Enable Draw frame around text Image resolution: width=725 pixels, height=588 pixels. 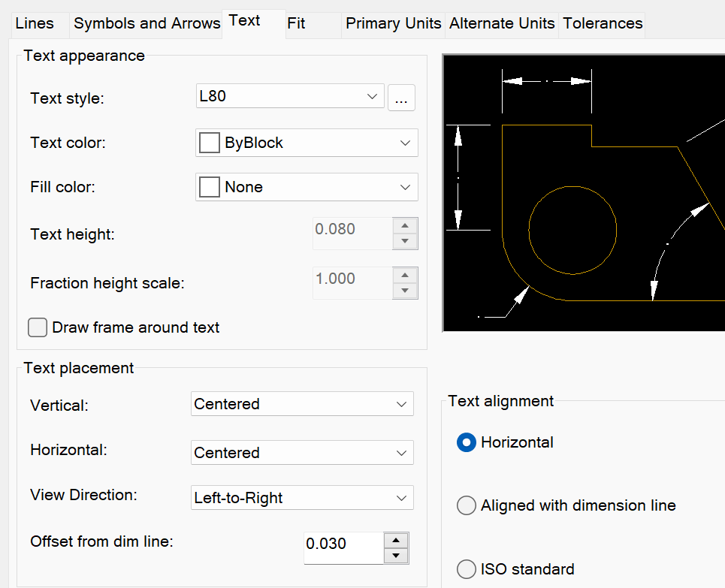[37, 327]
